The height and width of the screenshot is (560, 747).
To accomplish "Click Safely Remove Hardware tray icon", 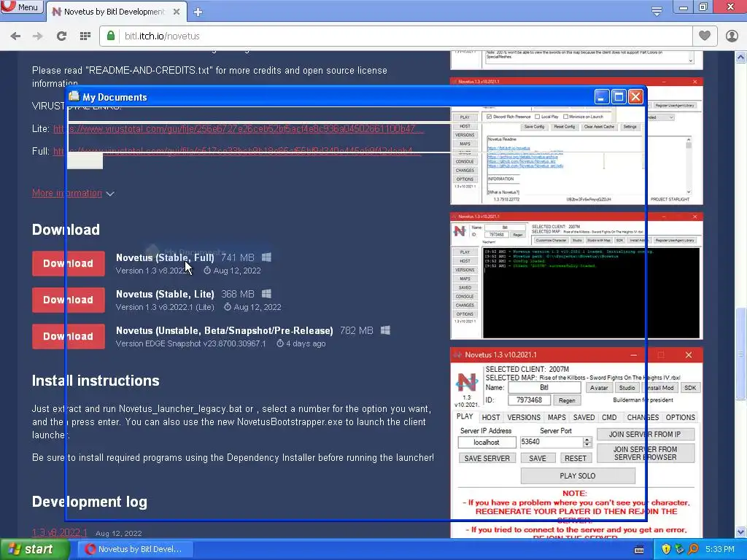I will coord(679,549).
